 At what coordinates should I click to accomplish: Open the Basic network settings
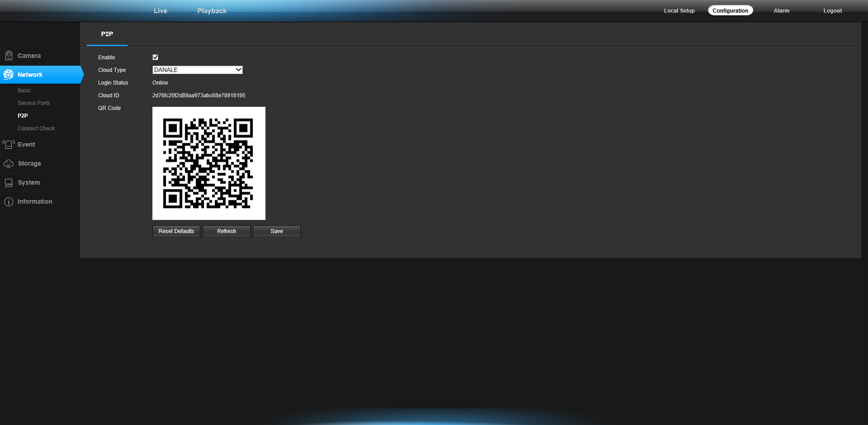tap(24, 91)
